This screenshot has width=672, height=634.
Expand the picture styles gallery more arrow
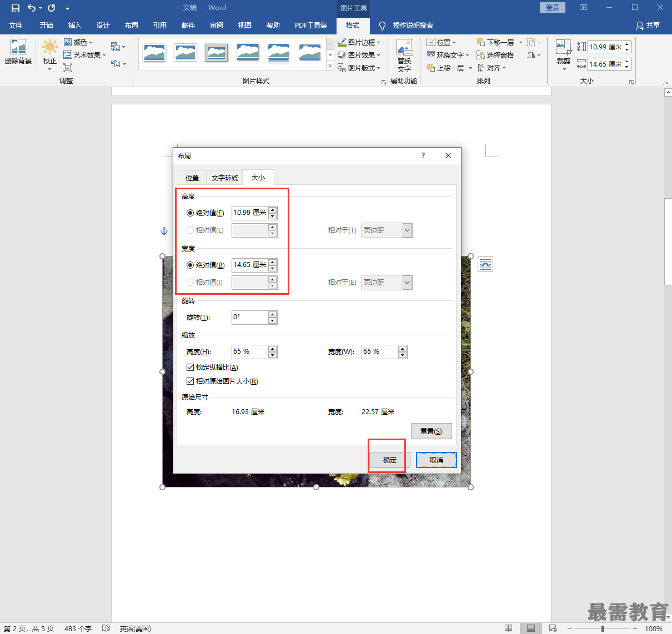click(x=330, y=66)
